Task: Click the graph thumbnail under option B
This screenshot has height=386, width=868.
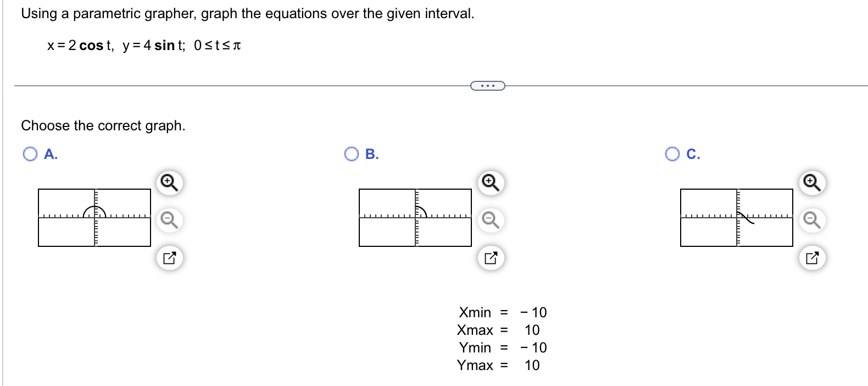Action: pyautogui.click(x=415, y=217)
